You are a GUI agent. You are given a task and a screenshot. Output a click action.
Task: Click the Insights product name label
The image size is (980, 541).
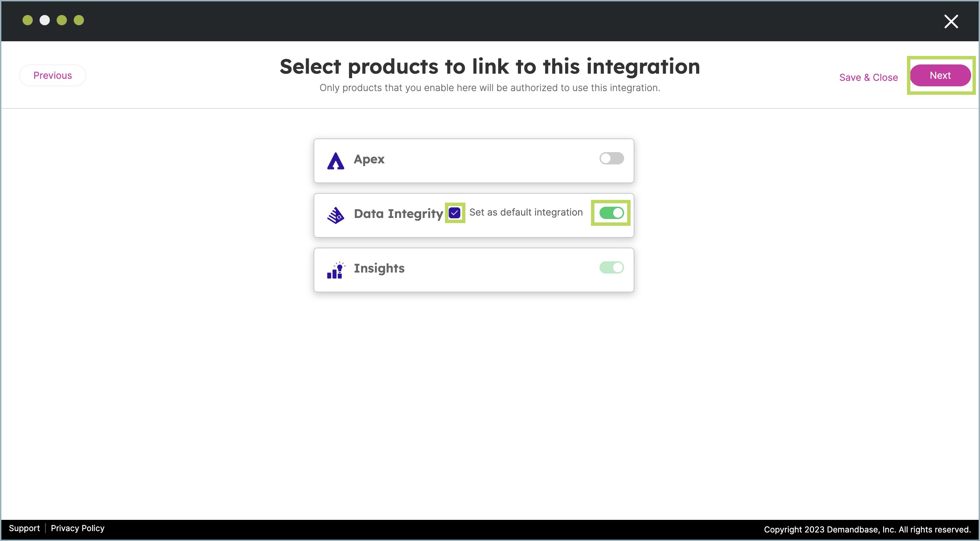(379, 268)
